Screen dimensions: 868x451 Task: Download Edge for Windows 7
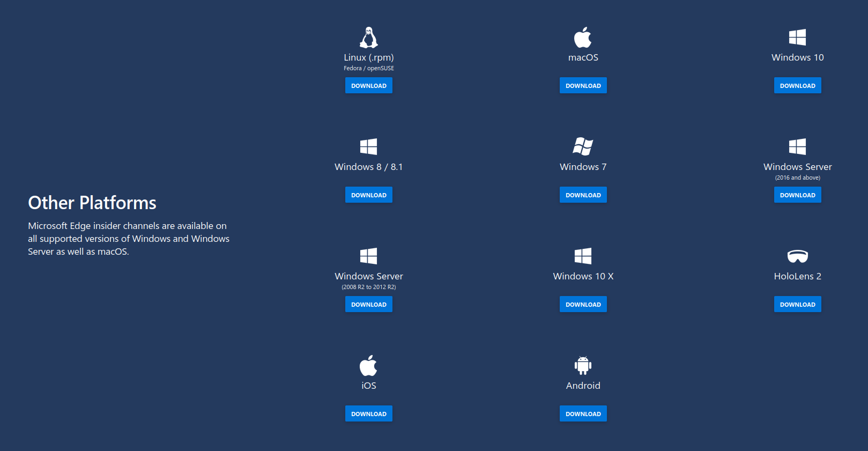pyautogui.click(x=583, y=195)
